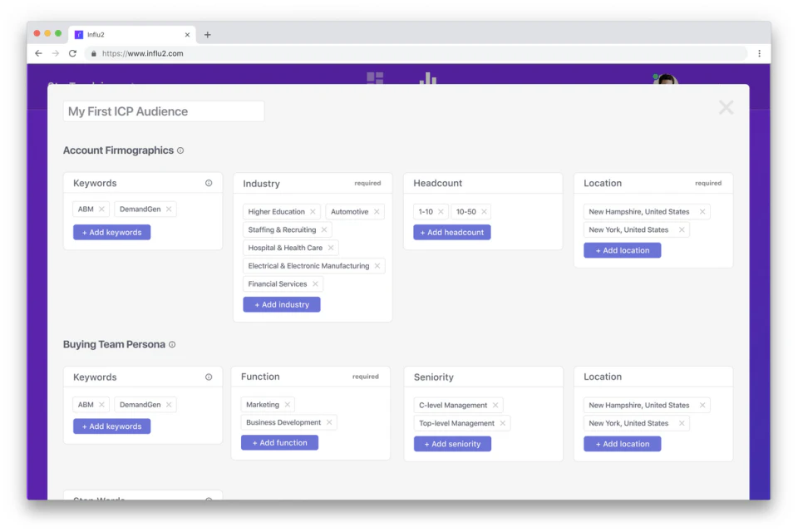Viewport: 798px width, 532px height.
Task: Reload the influ2.com page
Action: click(73, 52)
